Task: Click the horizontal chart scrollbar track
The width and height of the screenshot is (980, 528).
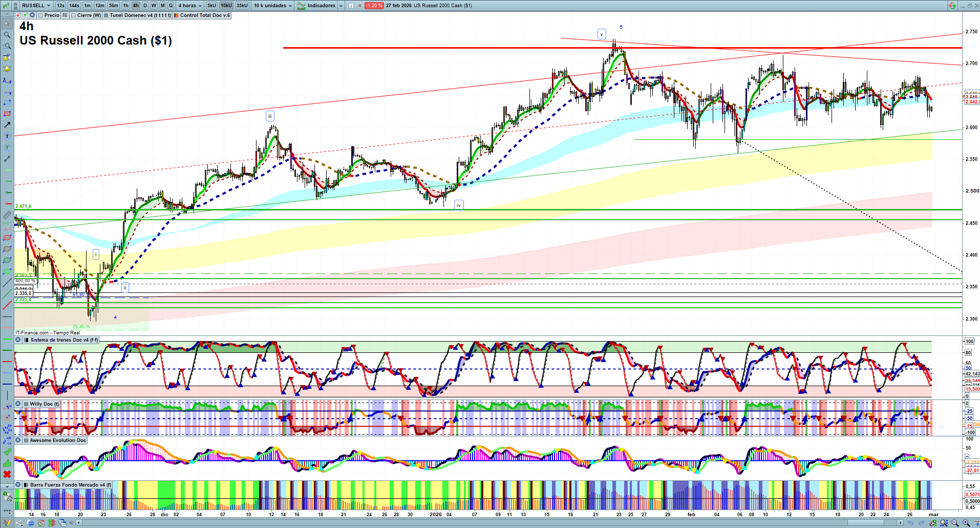Action: point(461,523)
